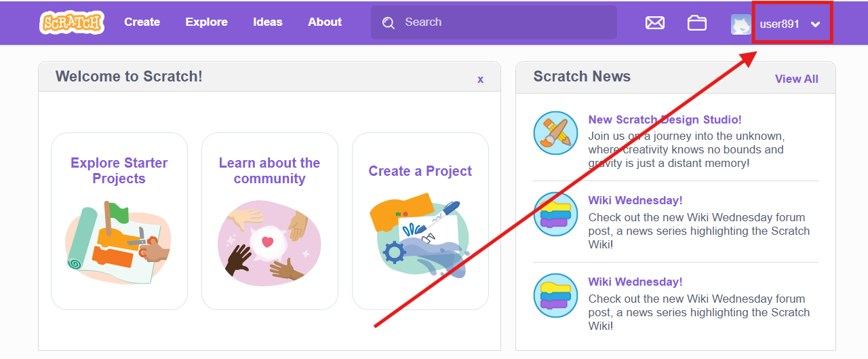The height and width of the screenshot is (359, 868).
Task: Click the Scratch logo
Action: click(x=72, y=22)
